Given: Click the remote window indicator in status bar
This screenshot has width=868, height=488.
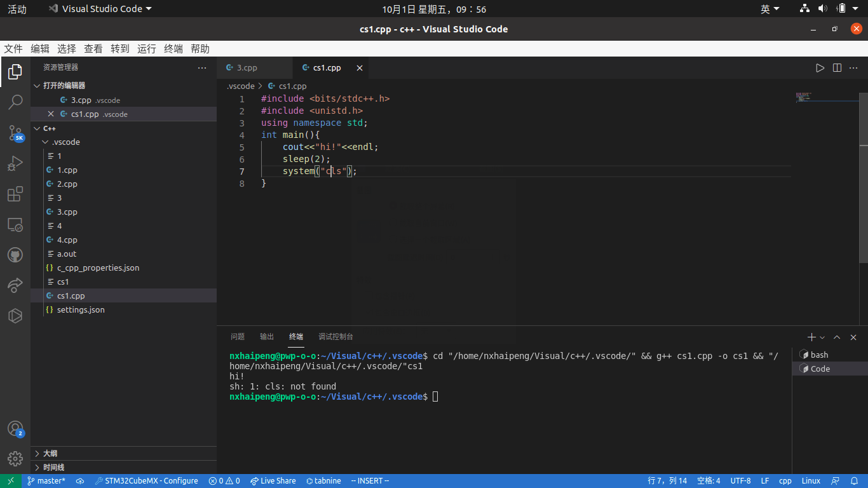Looking at the screenshot, I should click(11, 481).
